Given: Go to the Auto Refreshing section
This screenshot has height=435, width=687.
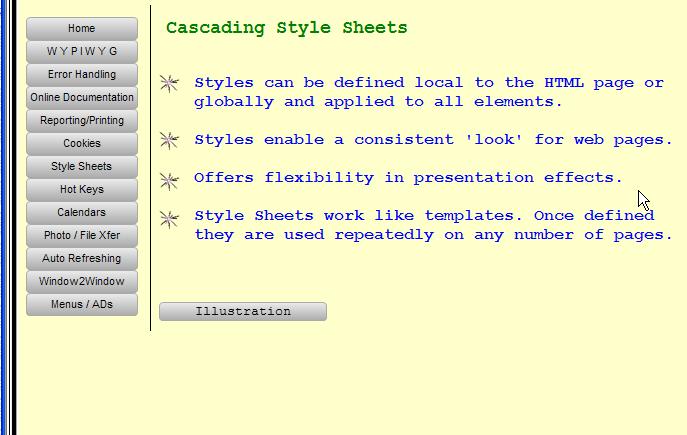Looking at the screenshot, I should (x=82, y=259).
